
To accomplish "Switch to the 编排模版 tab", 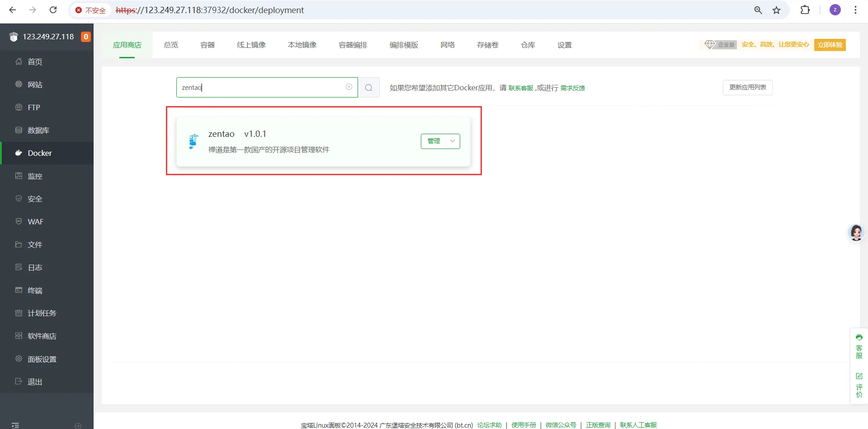I will 404,45.
